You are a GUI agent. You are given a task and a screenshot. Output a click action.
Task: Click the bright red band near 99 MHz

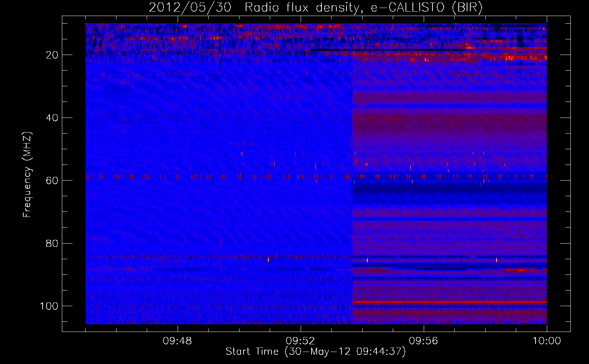click(x=450, y=302)
